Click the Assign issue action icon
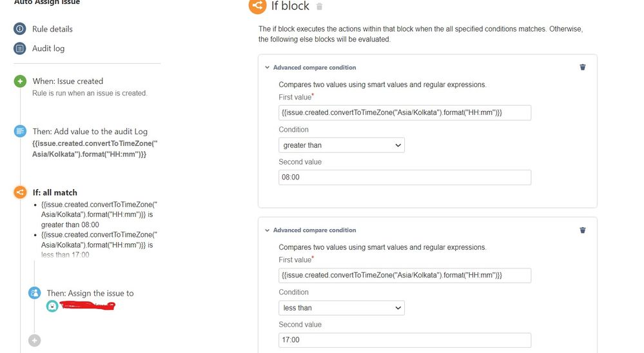 pos(35,293)
